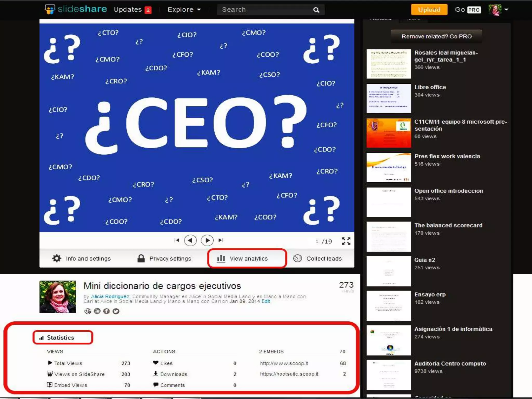
Task: Click Remove related? Go PRO button
Action: pyautogui.click(x=436, y=36)
